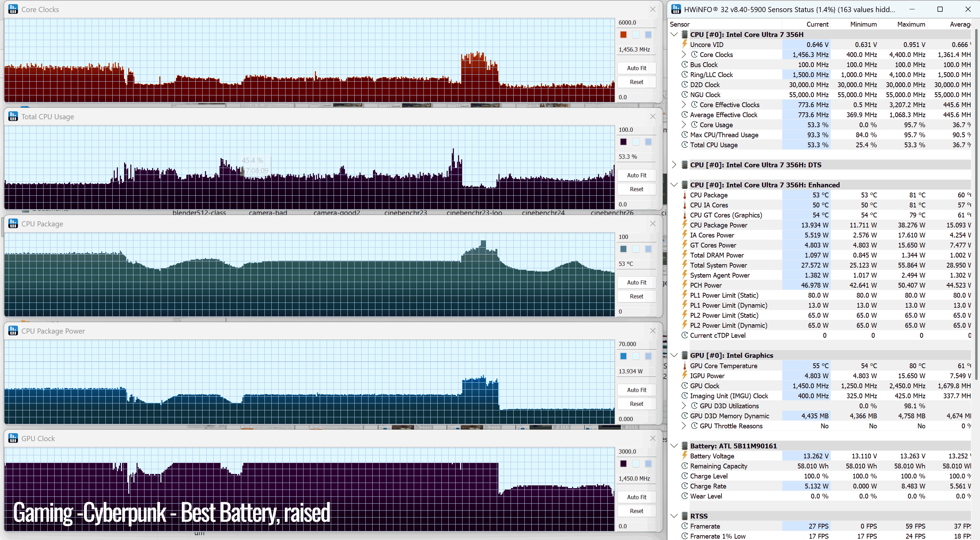Collapse the Battery ATL 5B11M90161 group
The width and height of the screenshot is (980, 540).
674,446
